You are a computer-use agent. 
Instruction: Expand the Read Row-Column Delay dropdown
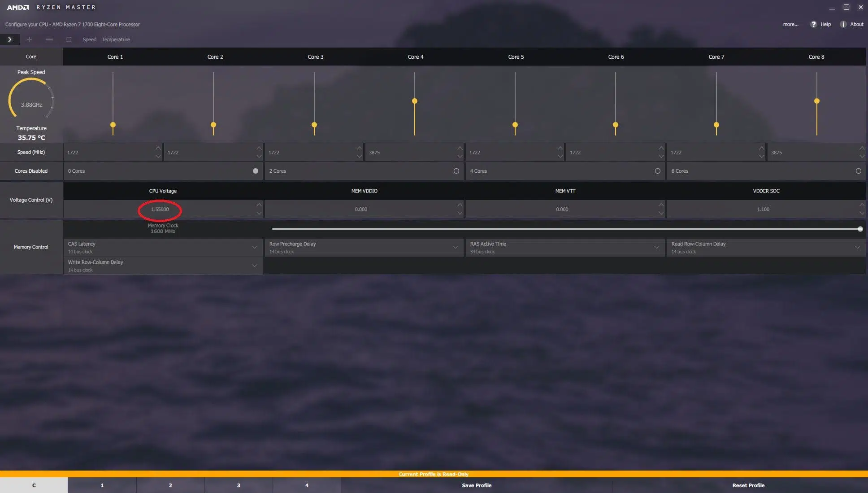click(x=857, y=248)
